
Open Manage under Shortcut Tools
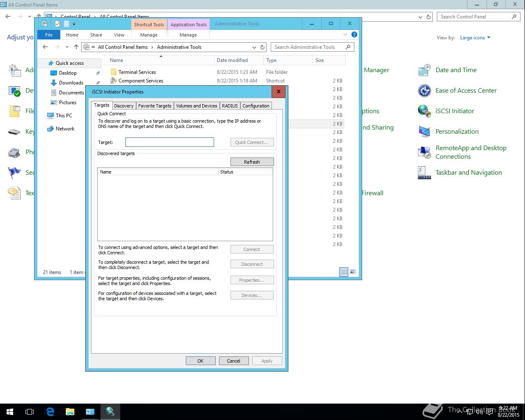tap(149, 35)
